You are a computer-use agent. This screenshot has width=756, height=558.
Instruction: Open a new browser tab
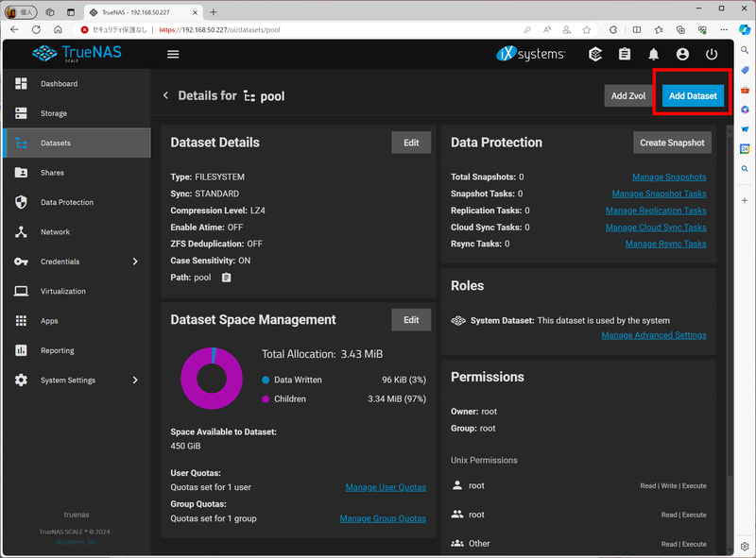tap(214, 12)
